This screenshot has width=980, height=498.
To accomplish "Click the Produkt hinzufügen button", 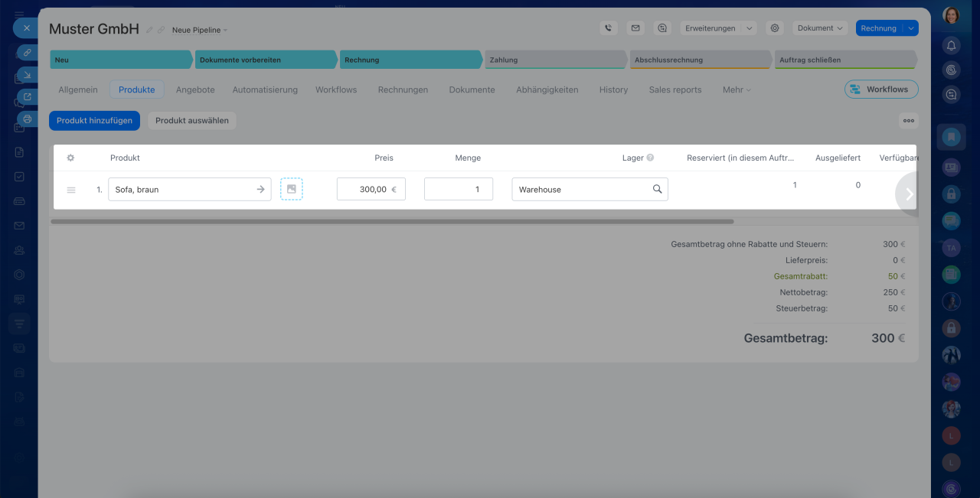I will point(94,120).
